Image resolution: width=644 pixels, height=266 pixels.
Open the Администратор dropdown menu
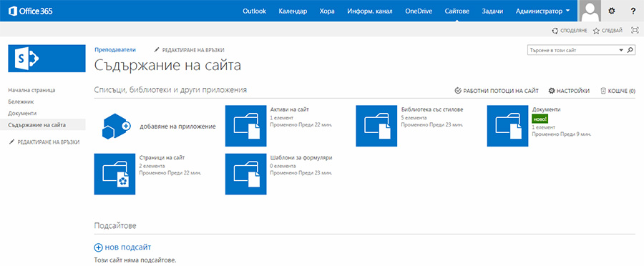pos(542,11)
